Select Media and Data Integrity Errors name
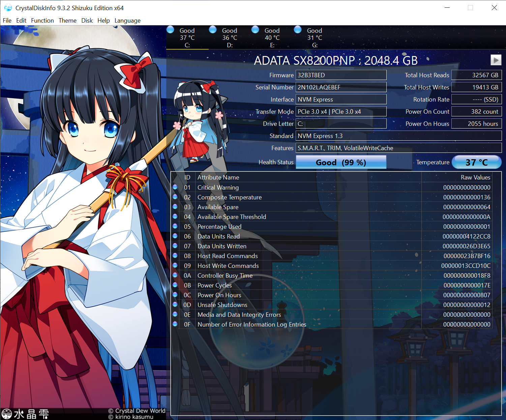 point(239,314)
